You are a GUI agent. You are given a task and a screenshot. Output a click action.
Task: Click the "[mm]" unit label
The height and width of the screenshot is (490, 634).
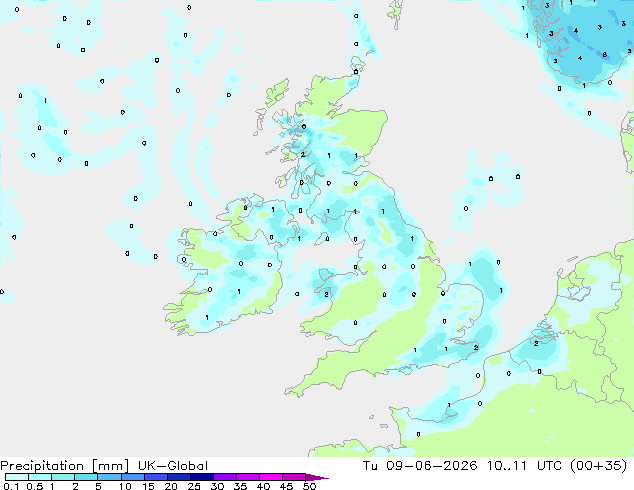click(x=110, y=466)
